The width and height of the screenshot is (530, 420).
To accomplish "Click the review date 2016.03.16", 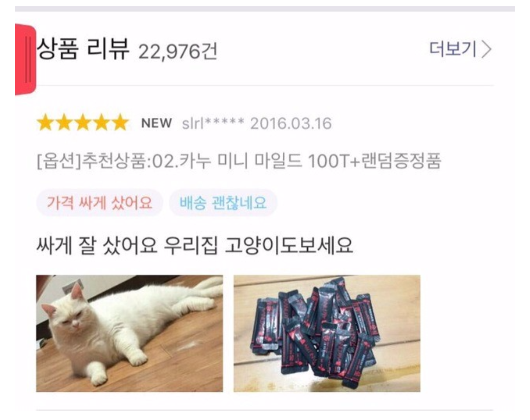I will (291, 123).
